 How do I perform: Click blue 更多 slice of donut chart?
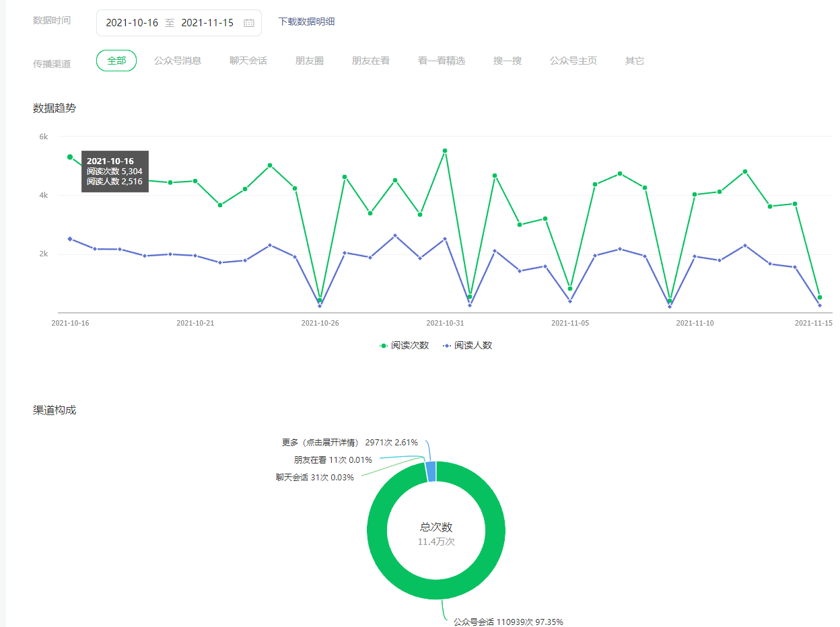[x=431, y=472]
